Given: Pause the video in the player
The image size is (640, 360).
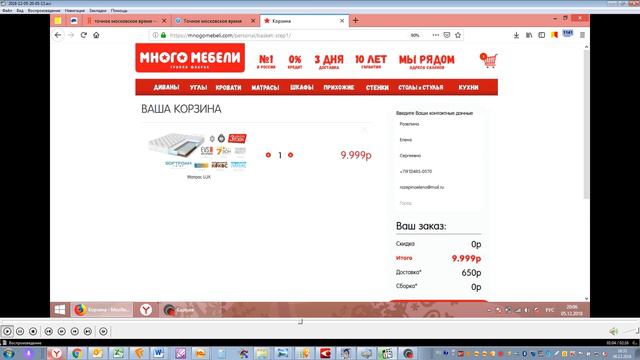Looking at the screenshot, I should pos(20,331).
